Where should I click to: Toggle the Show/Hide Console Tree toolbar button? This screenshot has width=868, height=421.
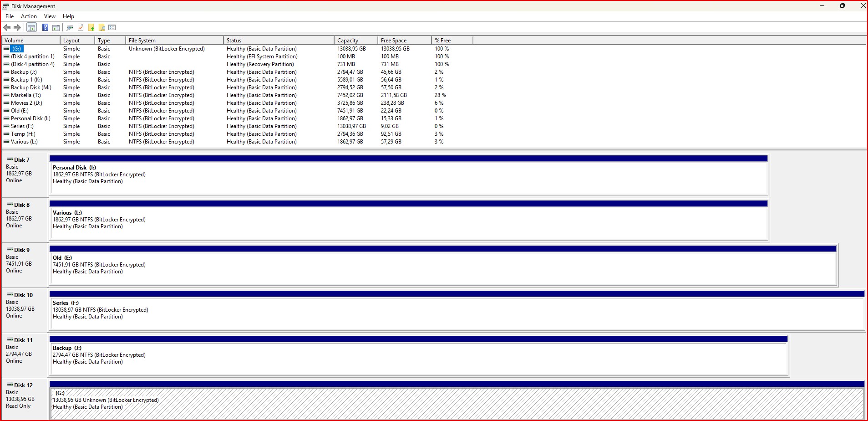coord(31,28)
